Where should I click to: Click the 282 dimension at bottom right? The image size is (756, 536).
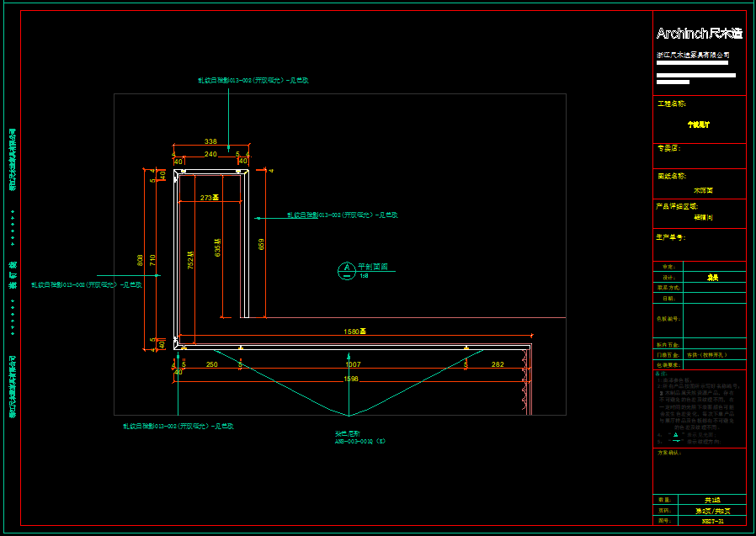click(498, 364)
